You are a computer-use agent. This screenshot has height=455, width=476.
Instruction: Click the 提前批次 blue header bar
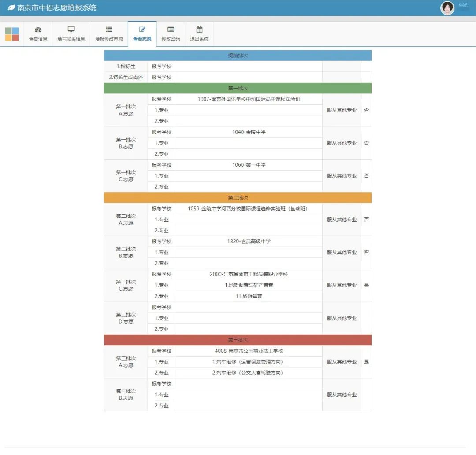point(238,56)
